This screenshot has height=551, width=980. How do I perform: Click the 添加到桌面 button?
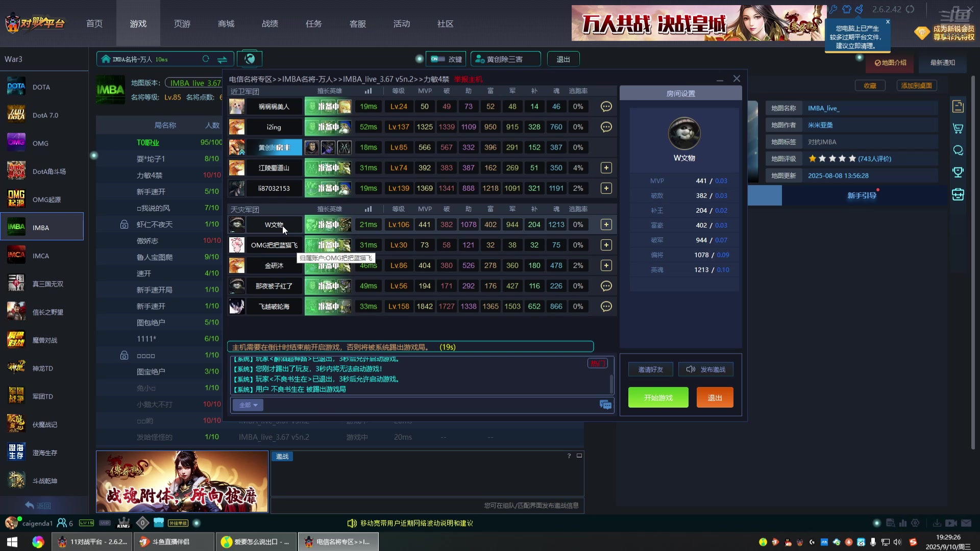click(x=916, y=86)
